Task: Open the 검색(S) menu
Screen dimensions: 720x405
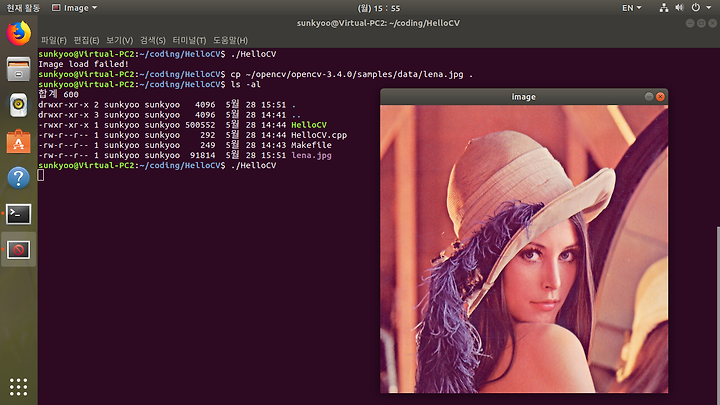Action: point(152,40)
